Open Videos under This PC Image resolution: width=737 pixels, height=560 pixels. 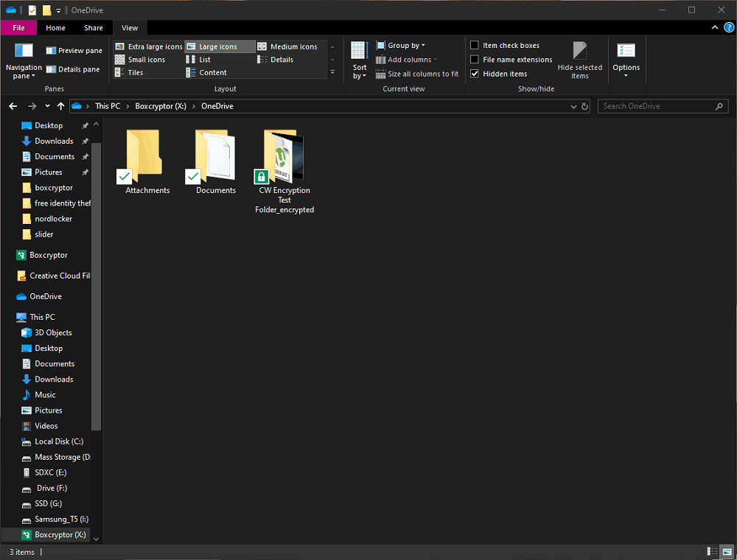(x=46, y=426)
